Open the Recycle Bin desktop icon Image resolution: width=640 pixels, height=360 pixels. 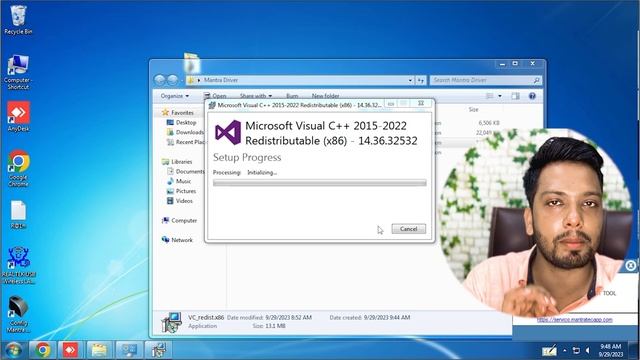(x=18, y=20)
